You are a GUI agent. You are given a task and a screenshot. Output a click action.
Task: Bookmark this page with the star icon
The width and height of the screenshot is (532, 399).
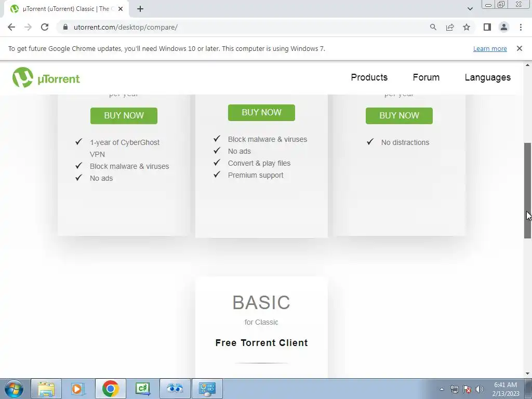[x=467, y=27]
